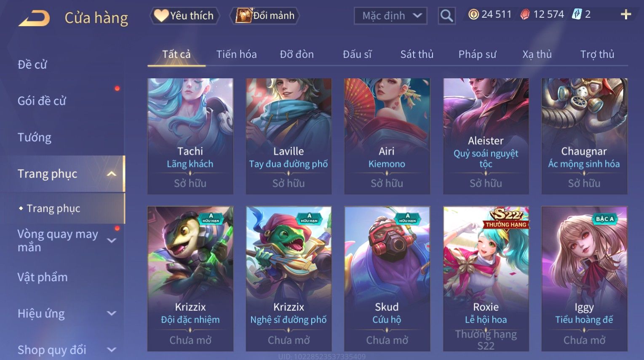Select the Tiến hóa tab

[236, 54]
